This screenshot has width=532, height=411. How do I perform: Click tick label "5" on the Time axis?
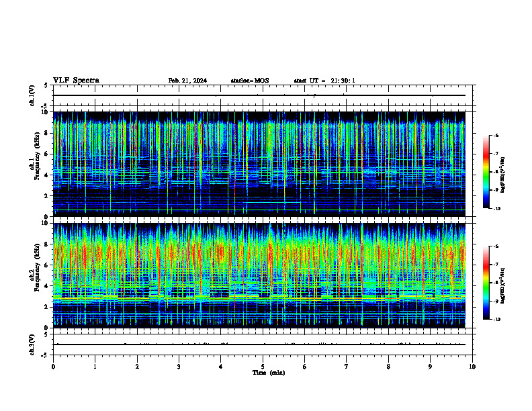tap(263, 367)
